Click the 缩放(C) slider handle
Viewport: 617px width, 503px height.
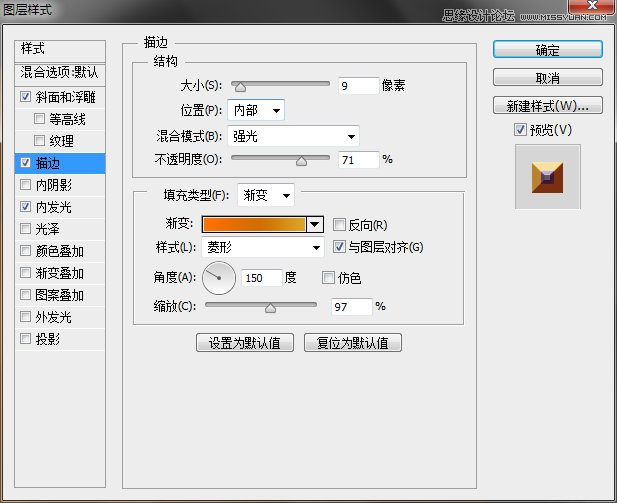270,307
